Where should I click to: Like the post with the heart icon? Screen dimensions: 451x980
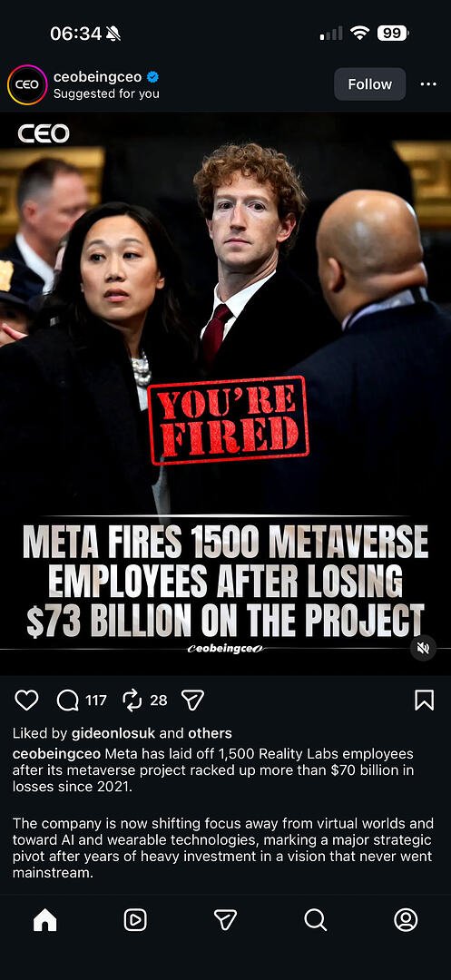coord(26,700)
